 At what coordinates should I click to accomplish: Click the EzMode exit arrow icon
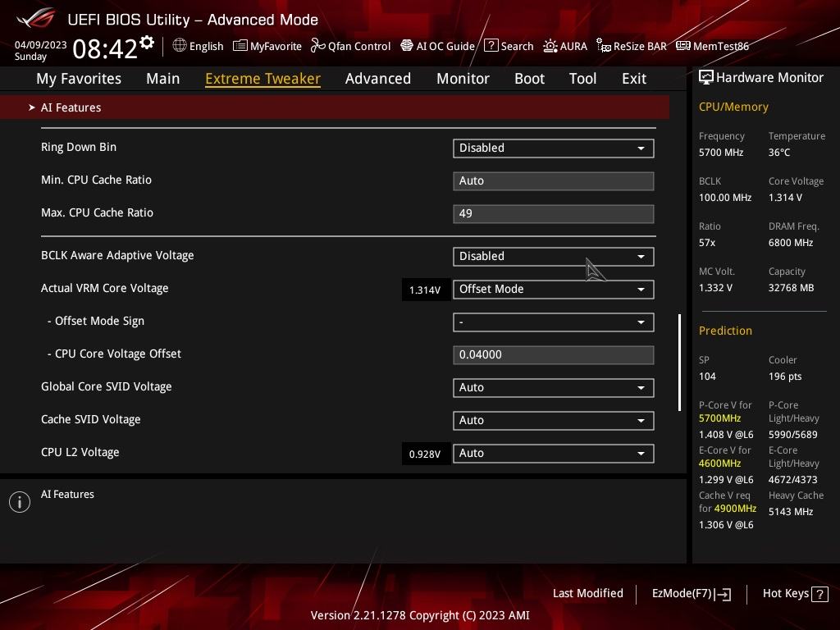point(723,594)
